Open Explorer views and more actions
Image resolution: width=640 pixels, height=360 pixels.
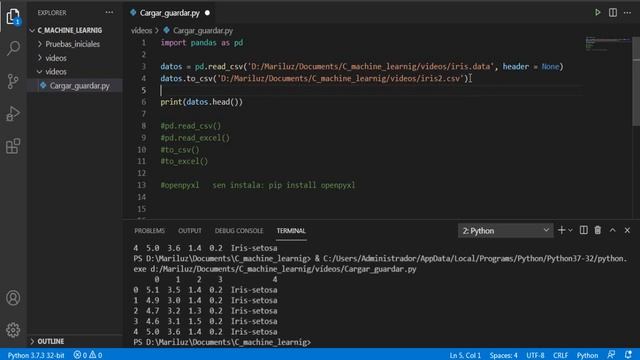[x=109, y=13]
